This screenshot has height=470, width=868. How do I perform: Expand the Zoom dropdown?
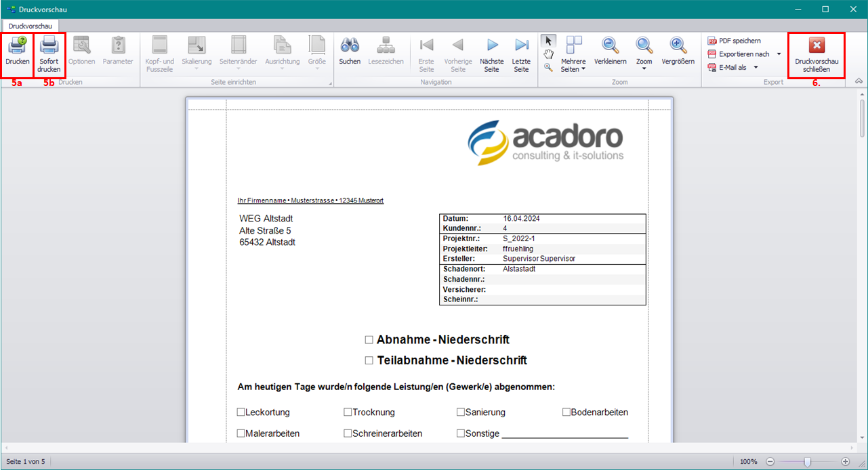pos(644,54)
